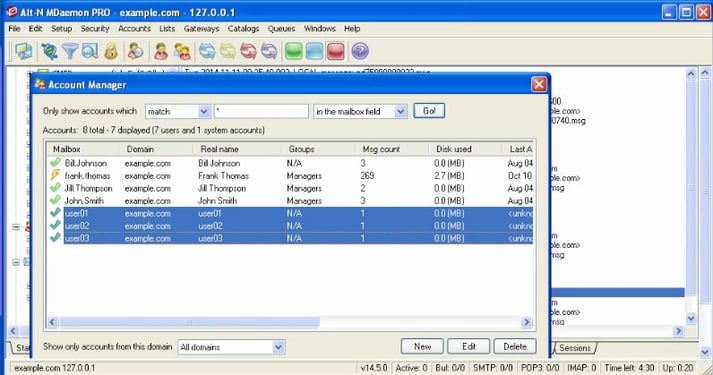
Task: Click the yellow-green circular arrows queue icon
Action: [x=228, y=51]
